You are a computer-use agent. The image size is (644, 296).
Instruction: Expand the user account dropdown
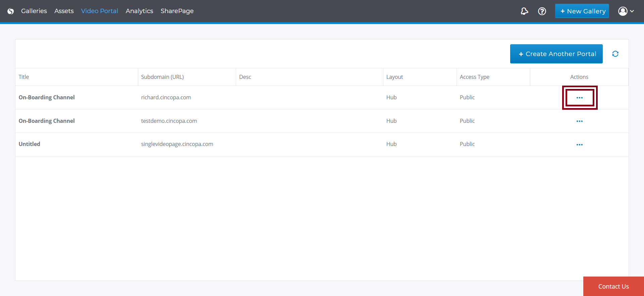tap(626, 11)
